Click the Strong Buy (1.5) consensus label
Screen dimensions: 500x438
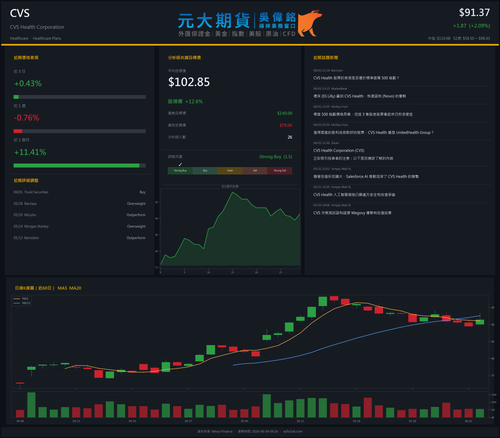point(276,157)
